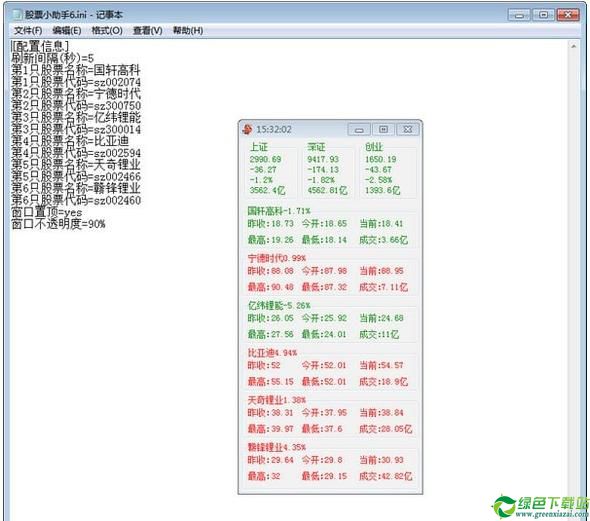Viewport: 590px width, 521px height.
Task: Maximize the Notepad window
Action: (543, 15)
